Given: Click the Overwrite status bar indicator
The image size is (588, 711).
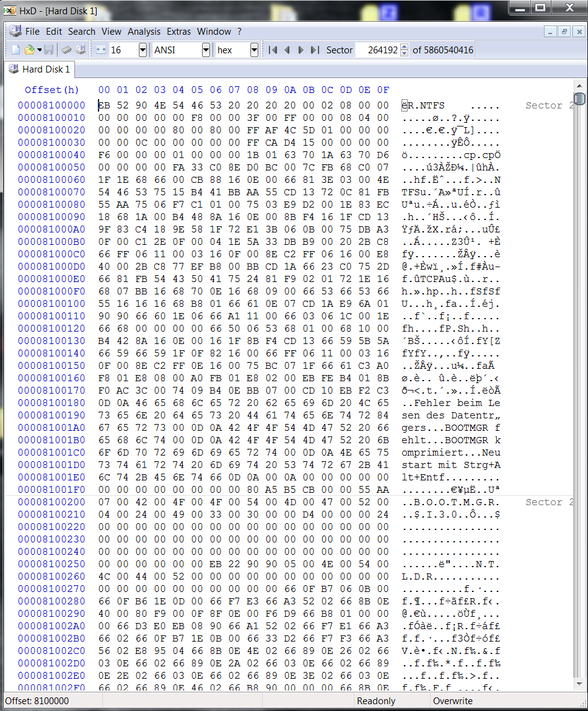Looking at the screenshot, I should pos(452,700).
